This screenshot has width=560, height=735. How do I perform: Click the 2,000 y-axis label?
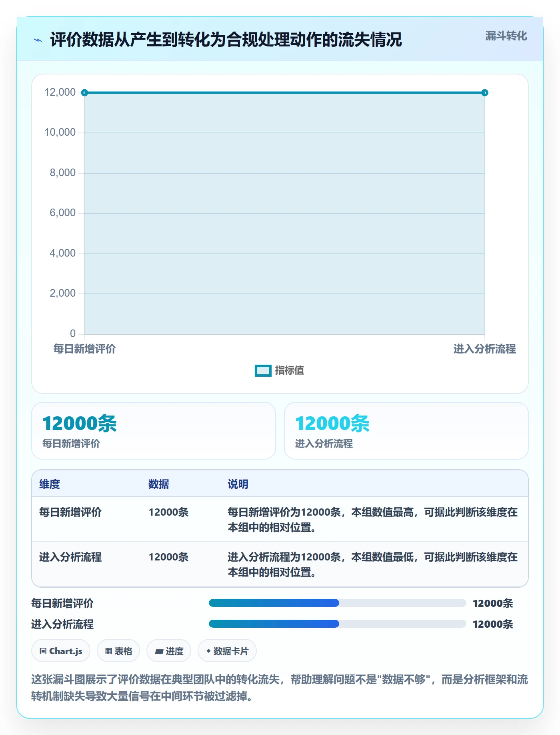tap(63, 293)
